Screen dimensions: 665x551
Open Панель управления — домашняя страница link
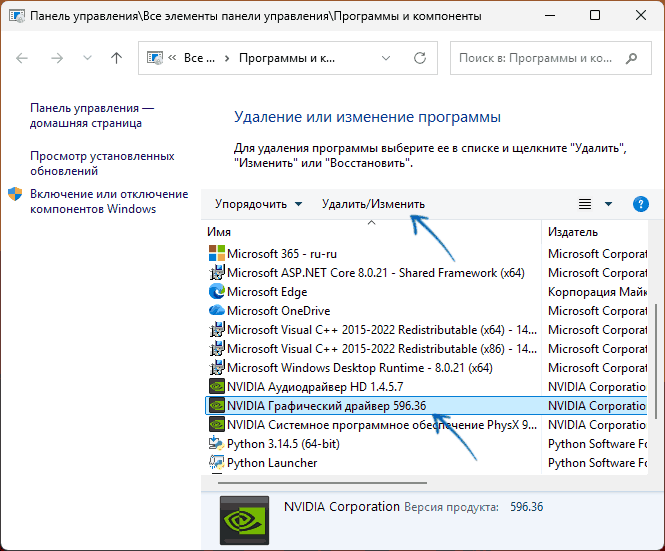(x=92, y=115)
